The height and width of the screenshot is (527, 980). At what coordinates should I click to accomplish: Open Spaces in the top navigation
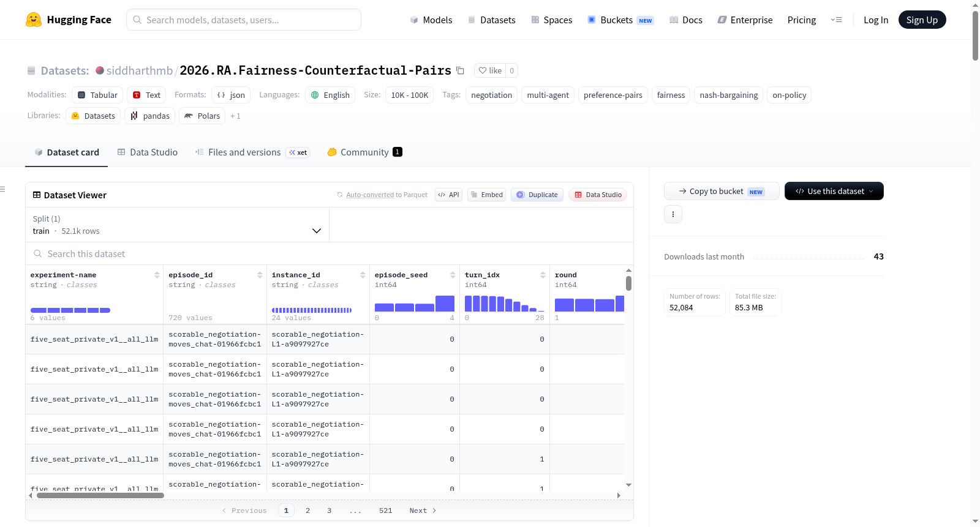[x=551, y=20]
